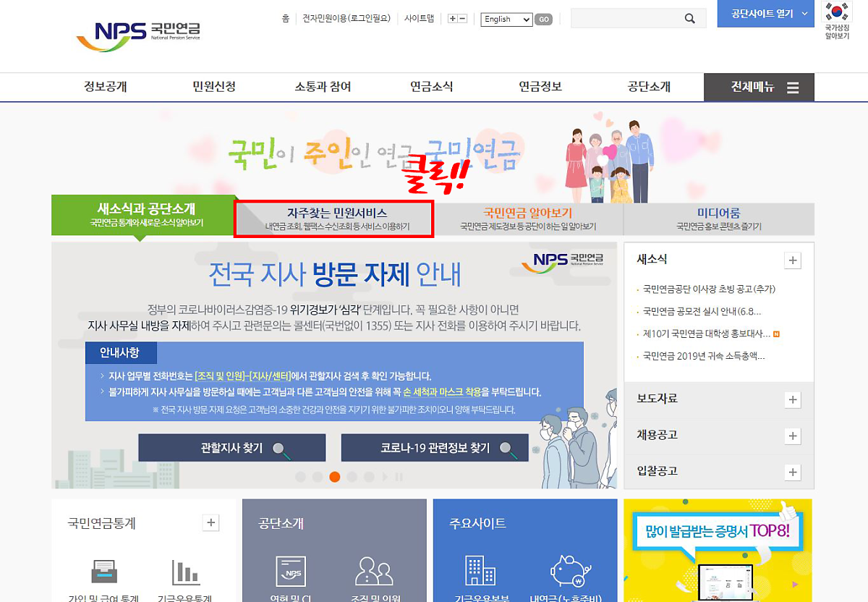Select the fourth carousel dot
Screen dimensions: 868x602
(352, 477)
